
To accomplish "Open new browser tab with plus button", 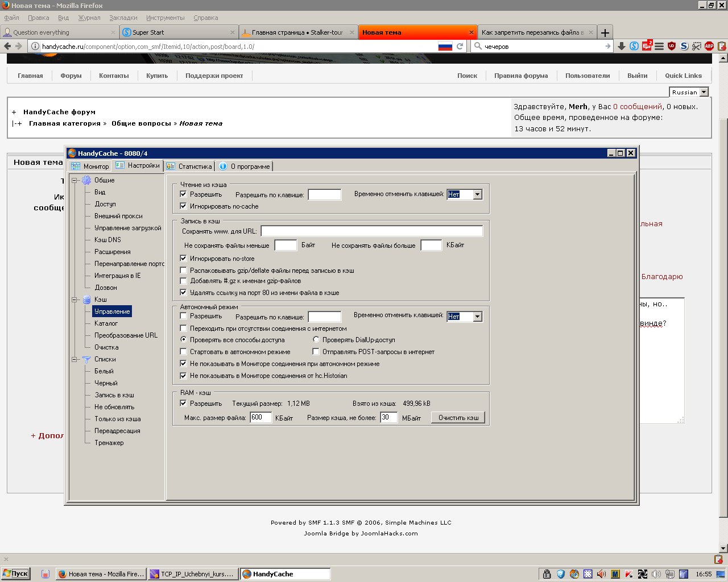I will (x=605, y=32).
